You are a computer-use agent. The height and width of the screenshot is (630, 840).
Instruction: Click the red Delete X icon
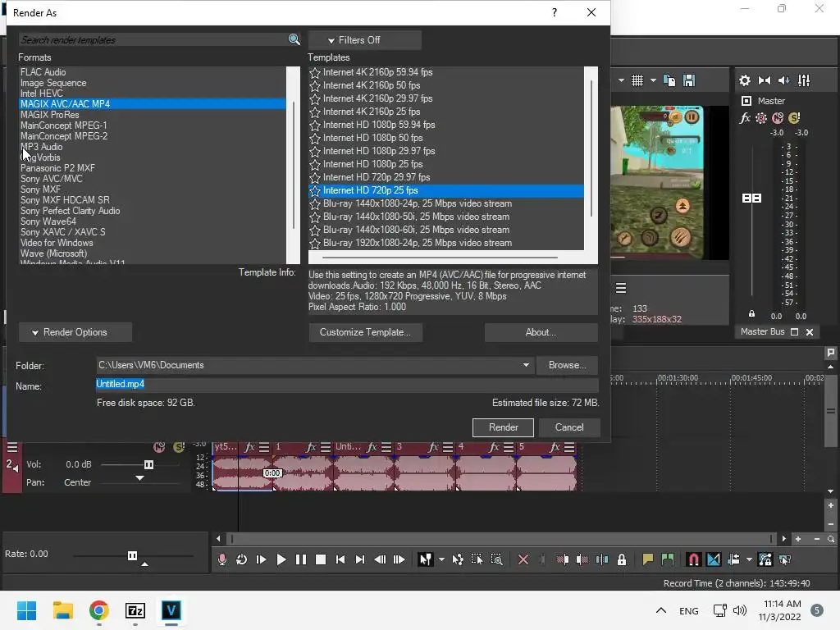(523, 559)
